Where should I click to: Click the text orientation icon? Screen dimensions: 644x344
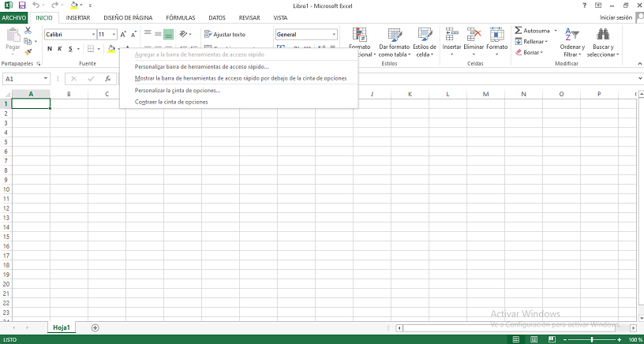[x=184, y=34]
